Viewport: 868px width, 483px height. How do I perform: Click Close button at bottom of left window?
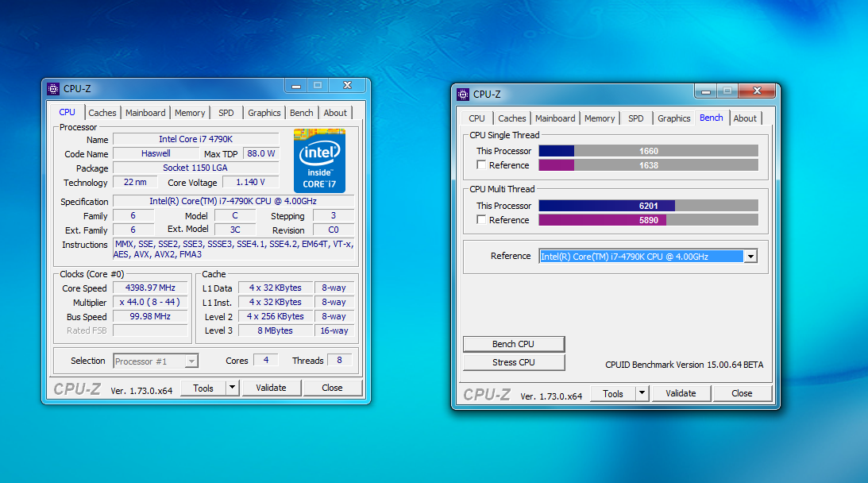[x=332, y=388]
